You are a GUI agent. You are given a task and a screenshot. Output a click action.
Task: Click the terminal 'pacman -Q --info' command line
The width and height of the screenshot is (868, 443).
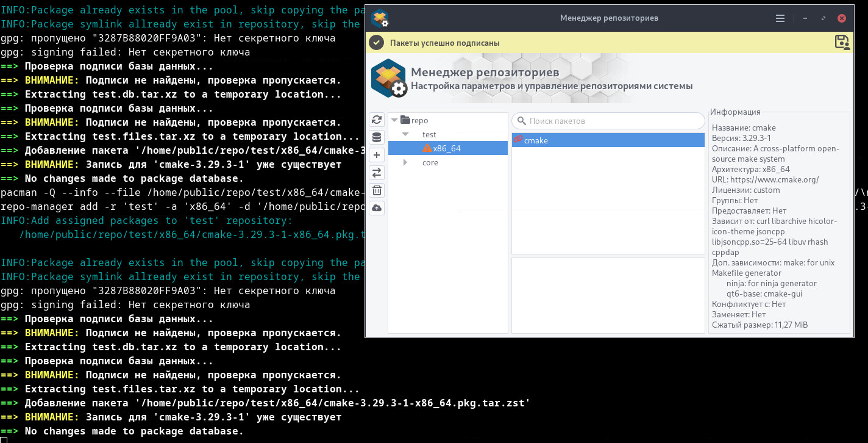click(x=182, y=193)
